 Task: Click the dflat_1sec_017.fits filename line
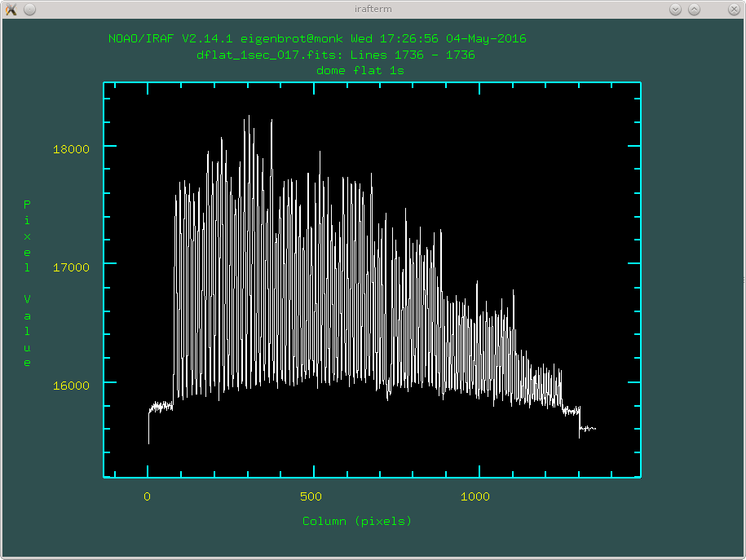click(335, 55)
